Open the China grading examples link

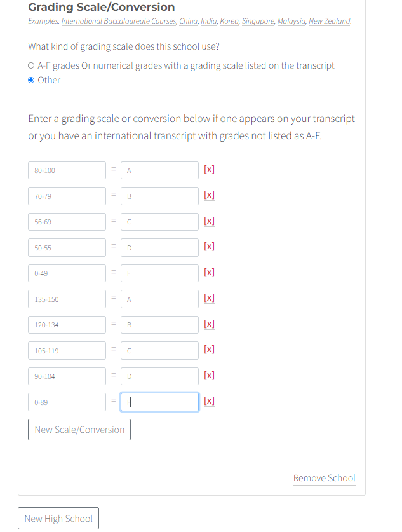[x=189, y=20]
